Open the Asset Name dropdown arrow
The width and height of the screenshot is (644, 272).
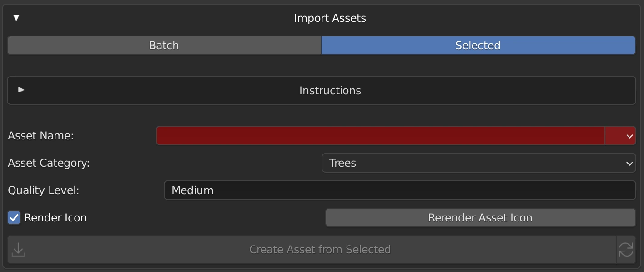coord(629,136)
